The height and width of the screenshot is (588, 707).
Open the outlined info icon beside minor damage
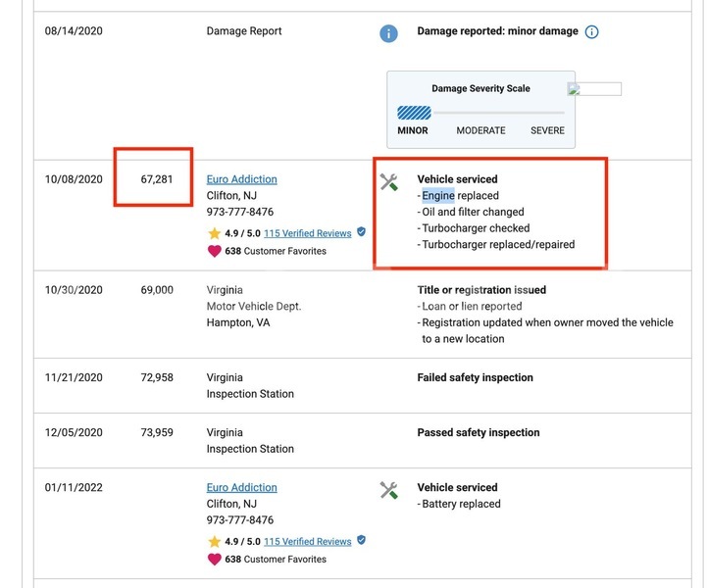591,32
